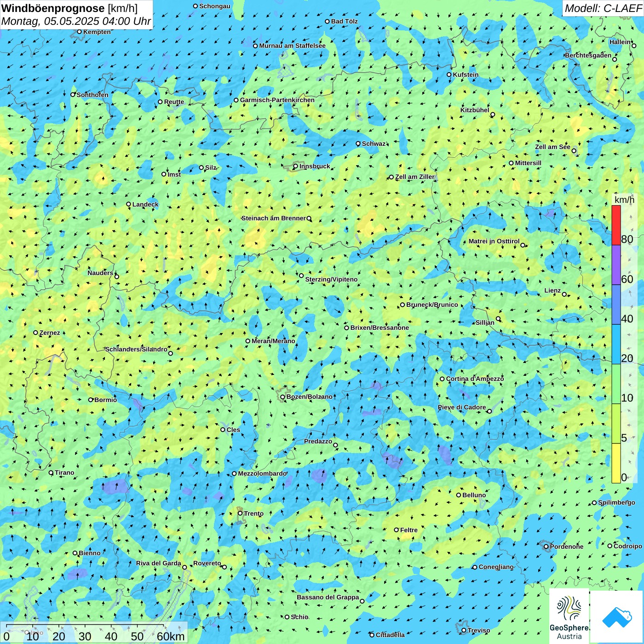Click the Codroipo label

(628, 546)
